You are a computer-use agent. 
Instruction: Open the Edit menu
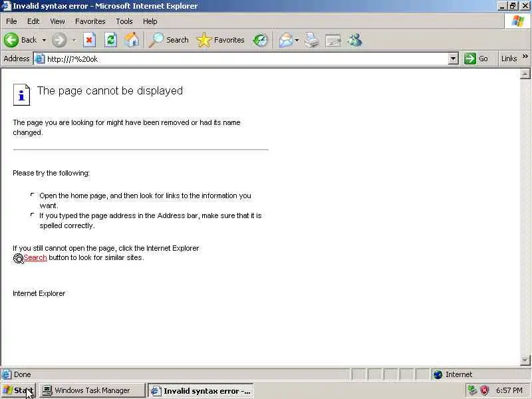pyautogui.click(x=33, y=21)
